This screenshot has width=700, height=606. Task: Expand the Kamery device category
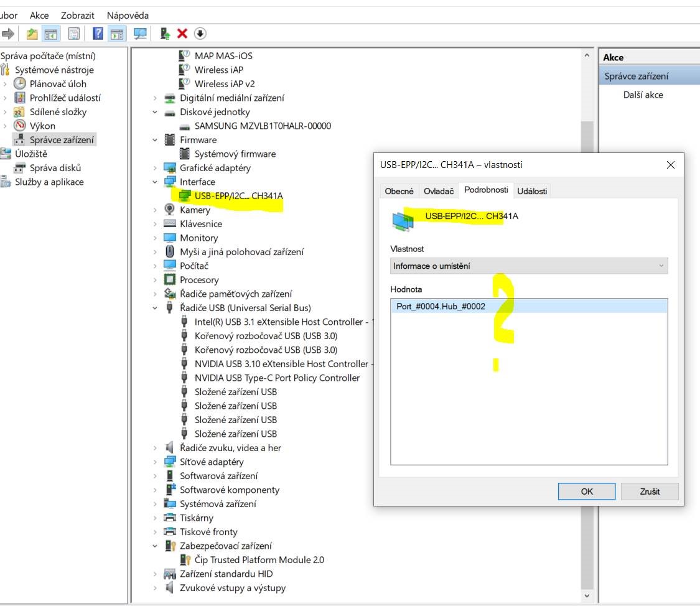click(x=155, y=210)
